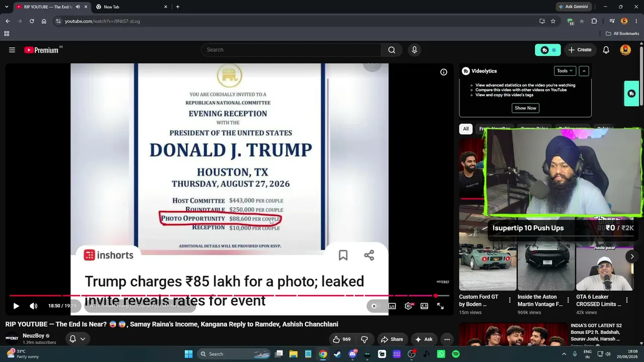Open options for Custom Ford GT video
Screen dimensions: 644x362
coord(510,300)
